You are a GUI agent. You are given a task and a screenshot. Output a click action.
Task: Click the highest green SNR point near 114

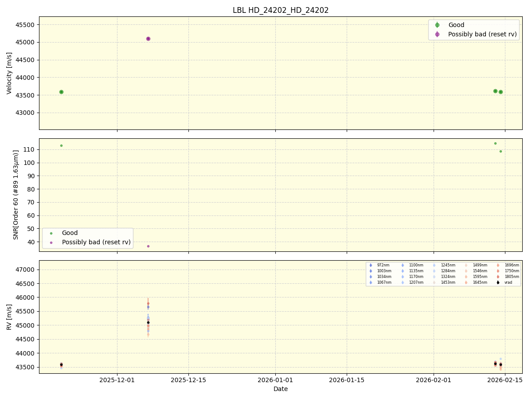tap(495, 143)
